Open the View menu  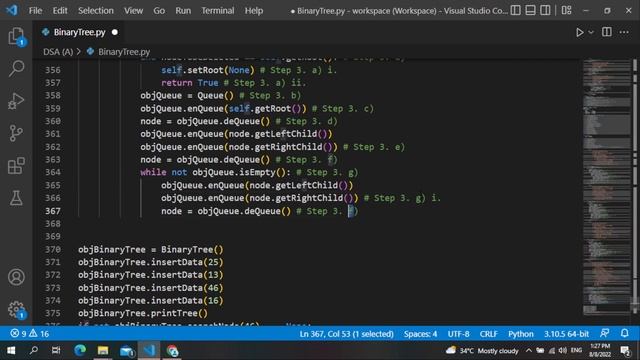(x=133, y=11)
